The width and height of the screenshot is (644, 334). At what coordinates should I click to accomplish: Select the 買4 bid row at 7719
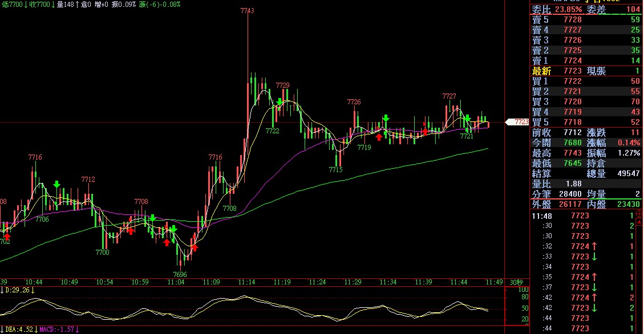click(x=586, y=112)
